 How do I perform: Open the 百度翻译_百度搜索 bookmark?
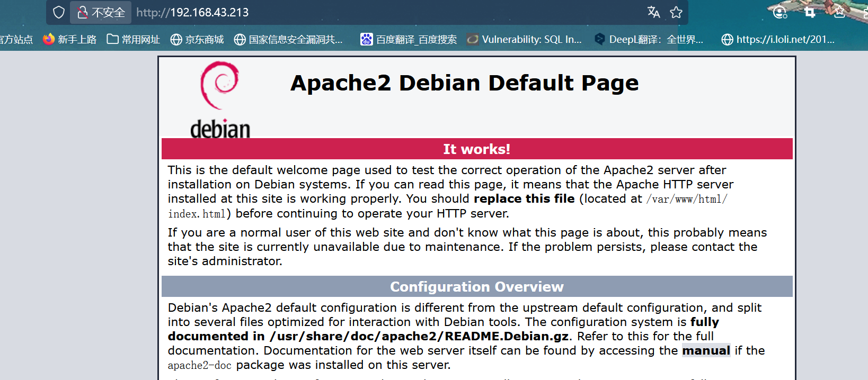pyautogui.click(x=409, y=39)
